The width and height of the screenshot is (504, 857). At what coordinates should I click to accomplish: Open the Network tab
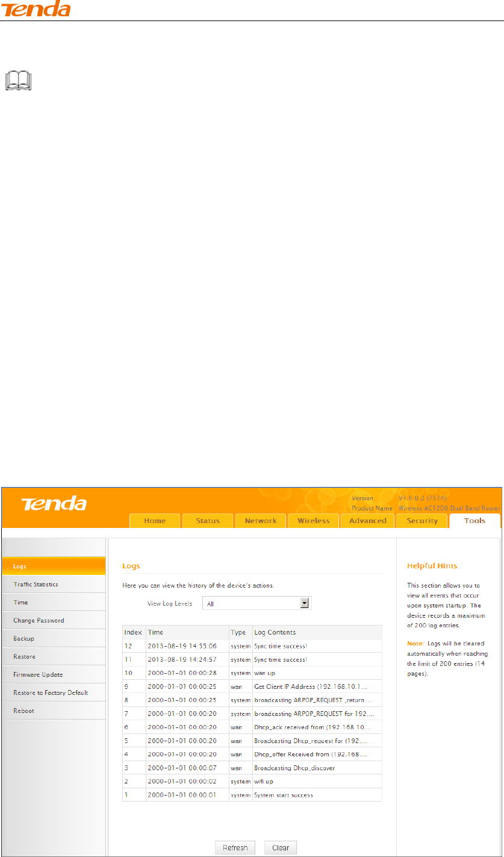(261, 521)
